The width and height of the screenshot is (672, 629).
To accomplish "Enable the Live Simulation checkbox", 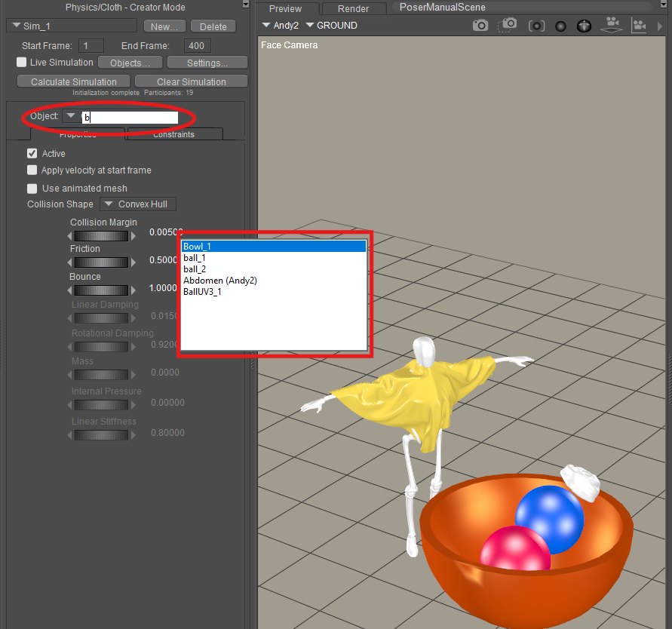I will point(22,63).
